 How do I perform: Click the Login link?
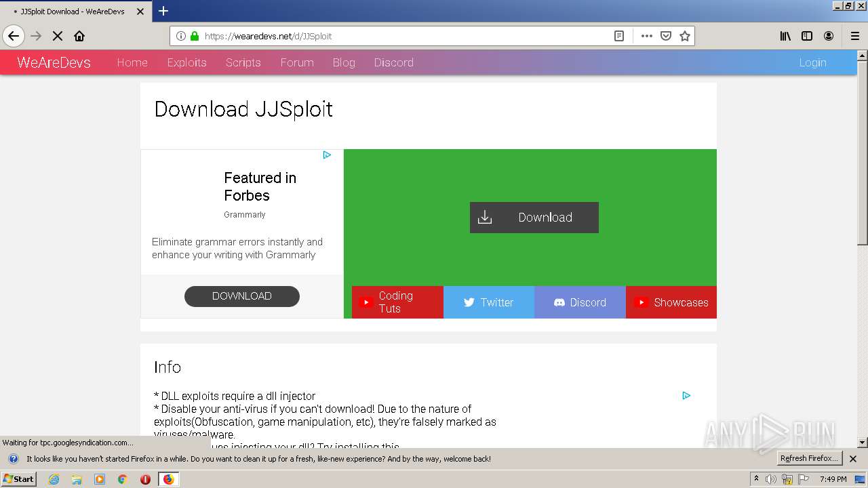pyautogui.click(x=812, y=62)
